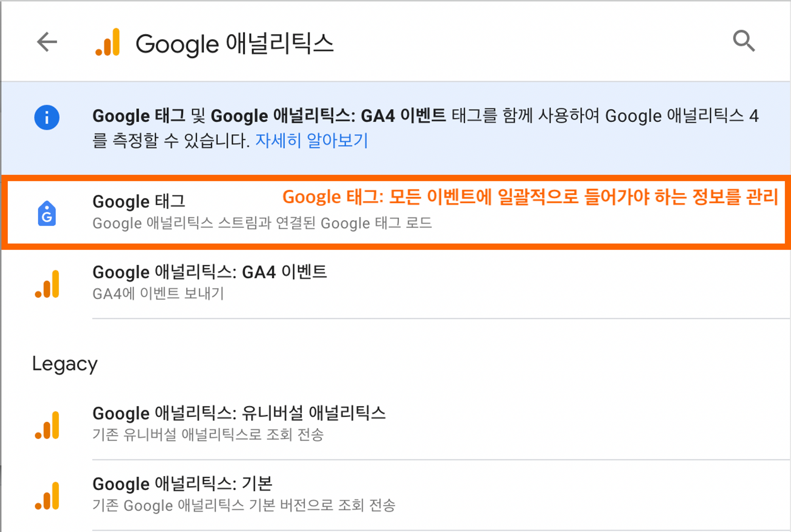Choose Google 애널리틱스: 기본 title
This screenshot has width=791, height=532.
182,484
